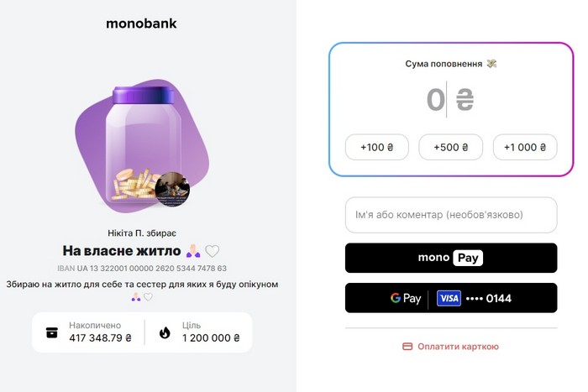The image size is (588, 392).
Task: Focus the 0 ₴ amount field
Action: tap(450, 100)
